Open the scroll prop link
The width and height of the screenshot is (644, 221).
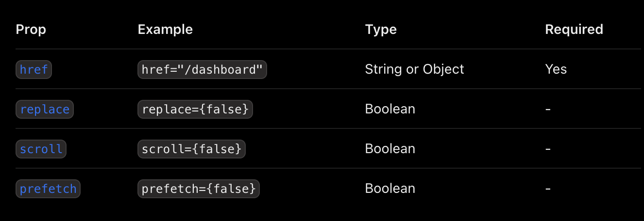[41, 149]
